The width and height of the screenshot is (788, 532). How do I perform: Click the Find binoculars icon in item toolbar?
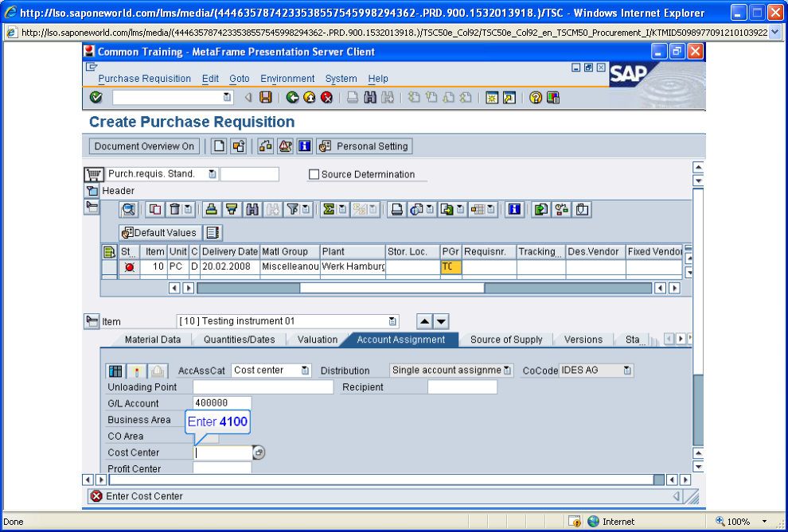252,209
